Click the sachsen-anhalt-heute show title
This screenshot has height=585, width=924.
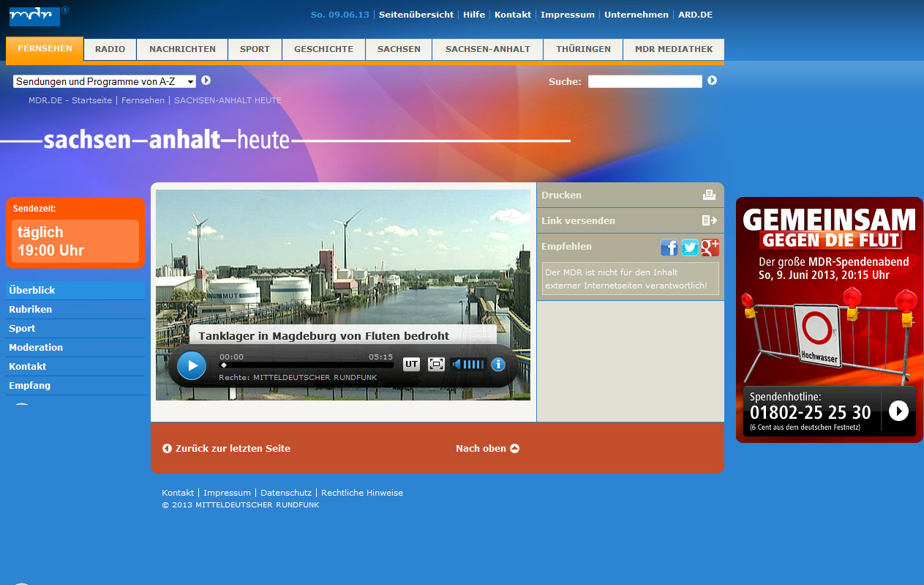(167, 140)
